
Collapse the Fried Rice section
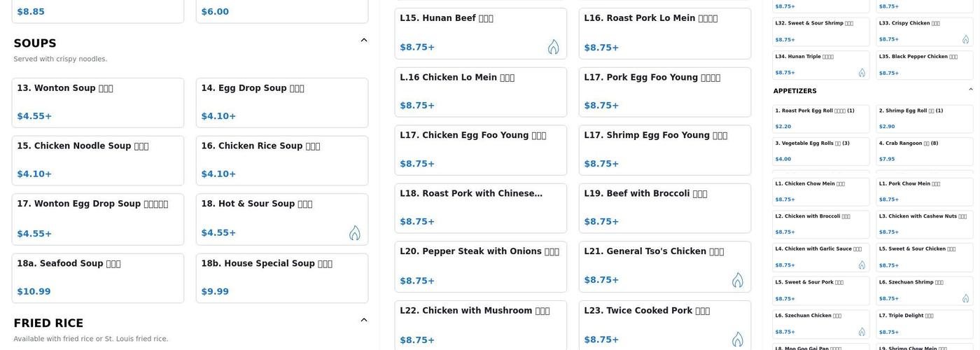point(364,320)
